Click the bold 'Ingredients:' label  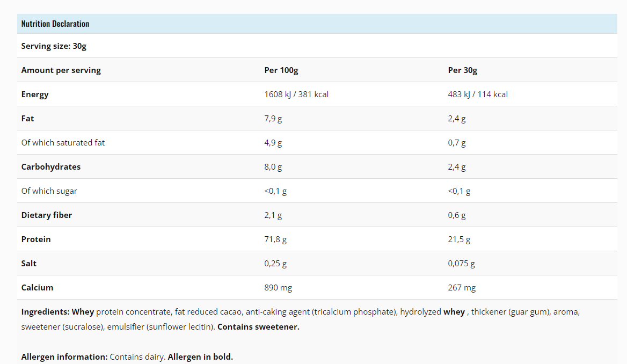point(45,312)
